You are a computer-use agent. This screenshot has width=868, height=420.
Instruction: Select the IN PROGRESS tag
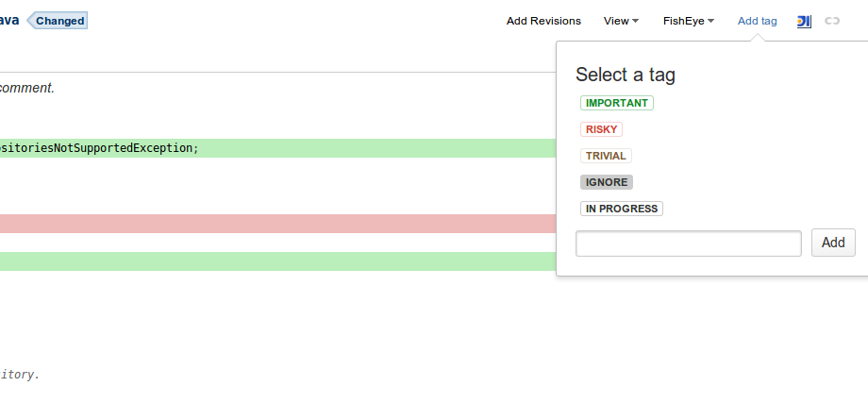[622, 209]
